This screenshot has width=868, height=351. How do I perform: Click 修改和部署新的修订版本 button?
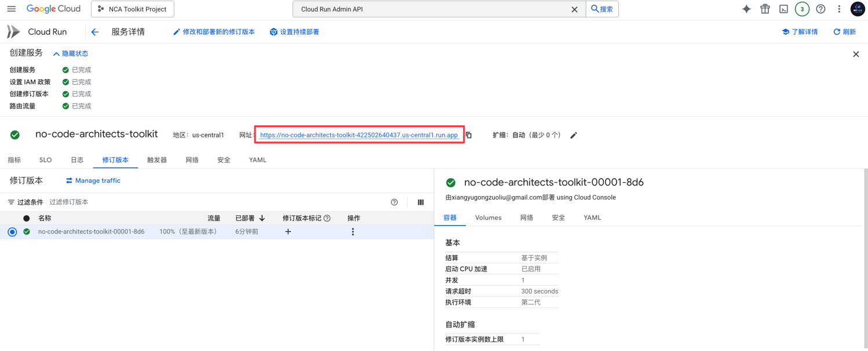(214, 32)
